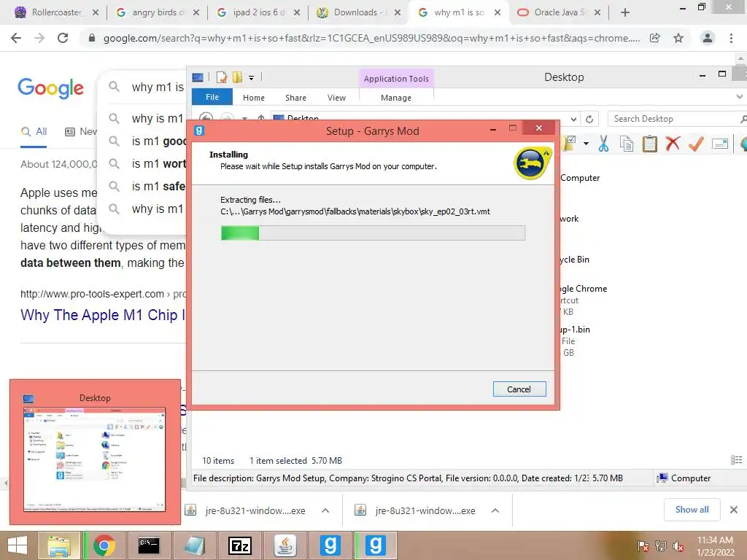Open recent locations dropdown in Explorer
Viewport: 747px width, 560px height.
pos(244,117)
